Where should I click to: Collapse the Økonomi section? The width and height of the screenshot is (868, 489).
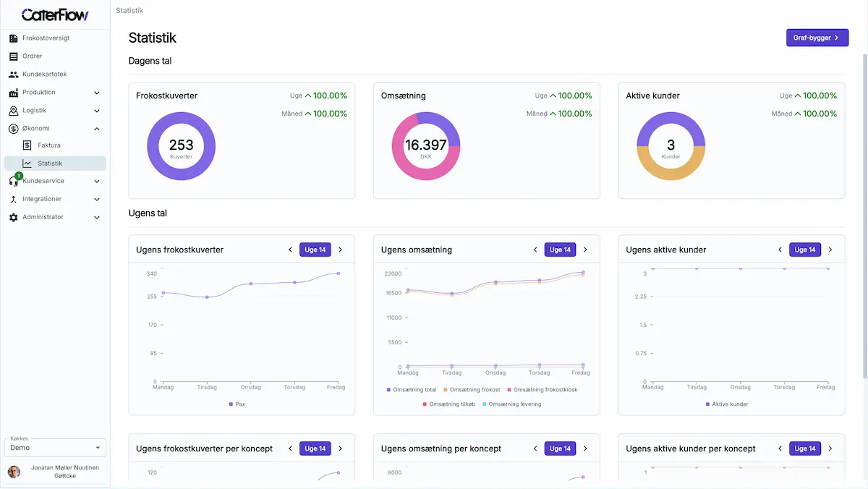pyautogui.click(x=98, y=128)
